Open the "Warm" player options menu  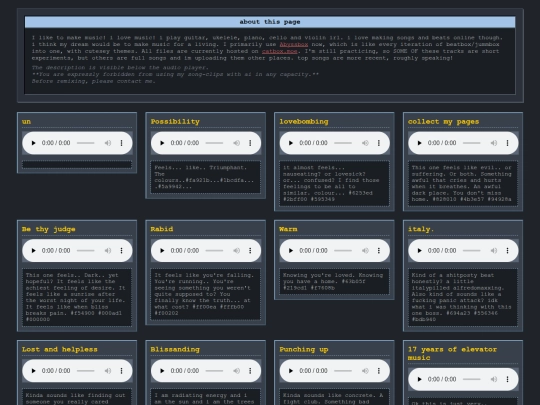pyautogui.click(x=379, y=250)
